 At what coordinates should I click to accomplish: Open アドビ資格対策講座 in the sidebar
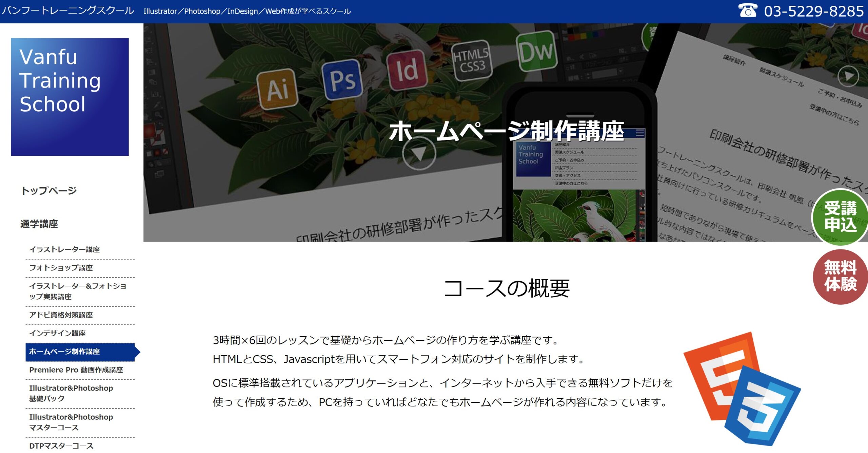[x=80, y=315]
